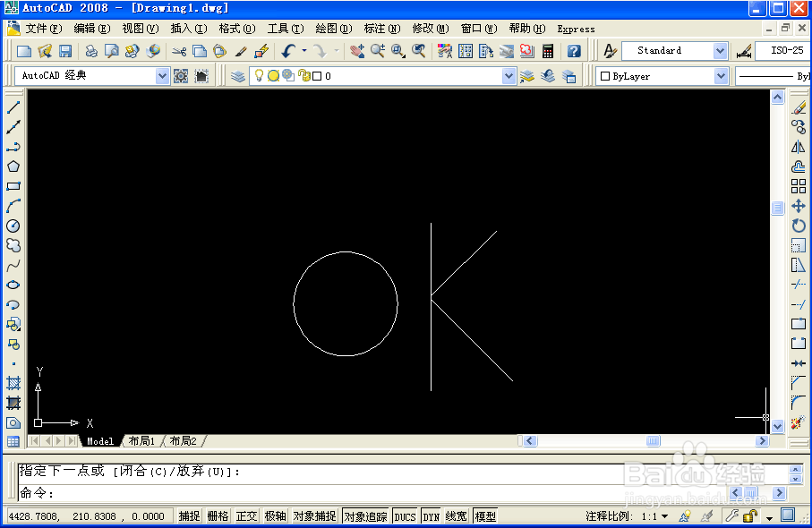
Task: Launch the Layer Properties Manager icon
Action: point(237,76)
